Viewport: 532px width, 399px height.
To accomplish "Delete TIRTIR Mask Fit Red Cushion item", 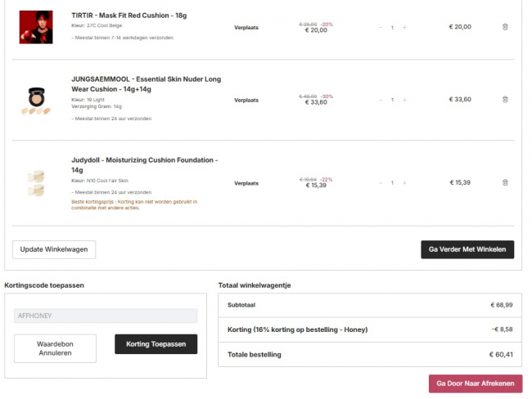I will pos(504,27).
